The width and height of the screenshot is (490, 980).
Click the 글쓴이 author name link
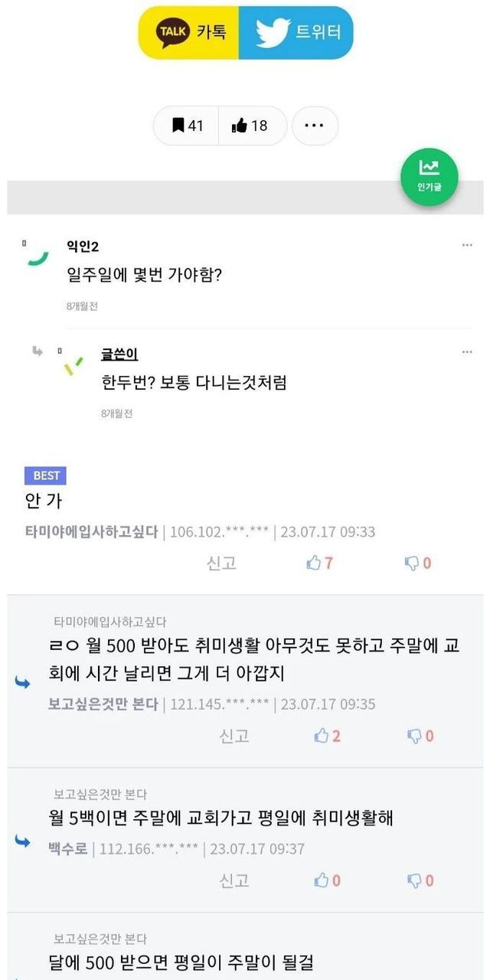(119, 354)
